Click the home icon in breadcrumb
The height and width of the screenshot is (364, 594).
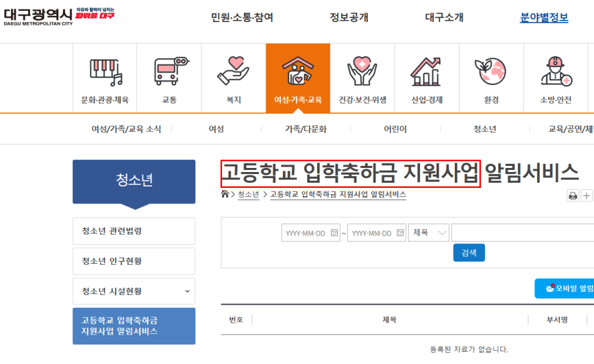pyautogui.click(x=225, y=194)
